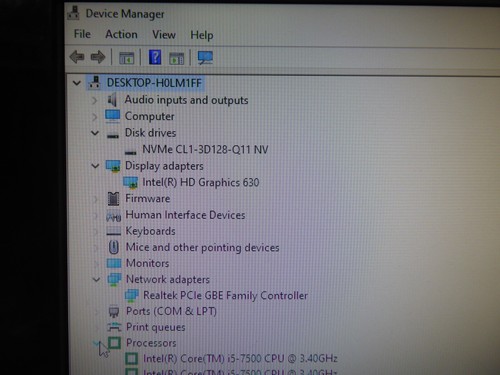Open the Help menu
Screen dimensions: 500x375
pos(202,35)
